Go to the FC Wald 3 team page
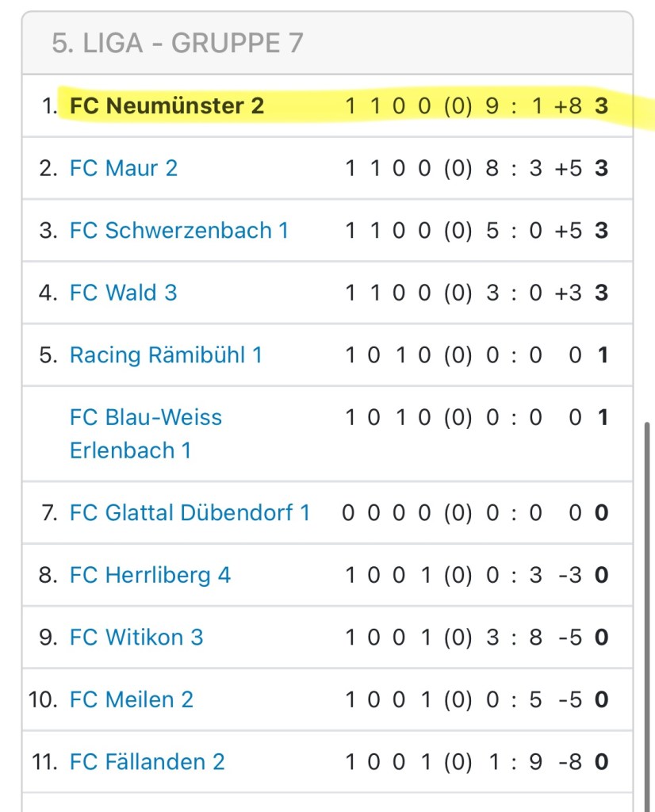The image size is (655, 812). (124, 293)
